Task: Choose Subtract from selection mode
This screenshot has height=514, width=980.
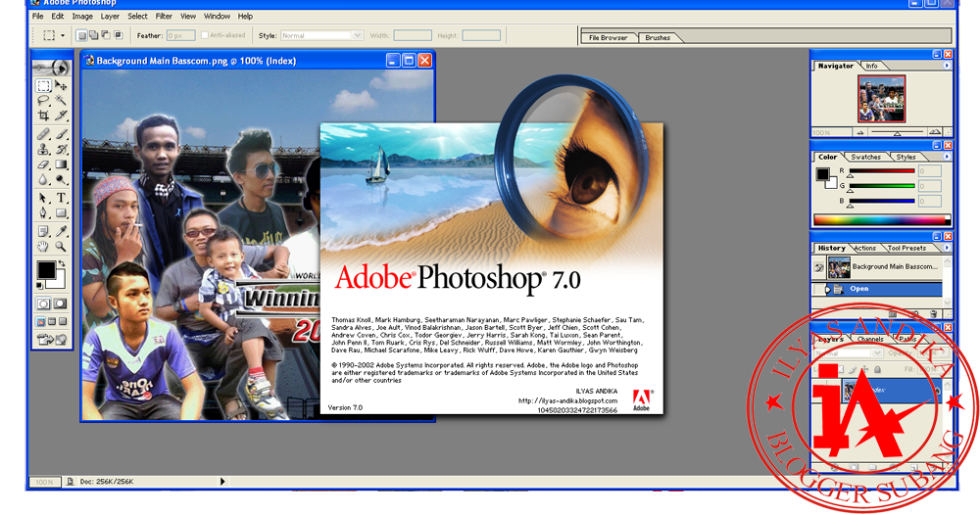Action: point(106,35)
